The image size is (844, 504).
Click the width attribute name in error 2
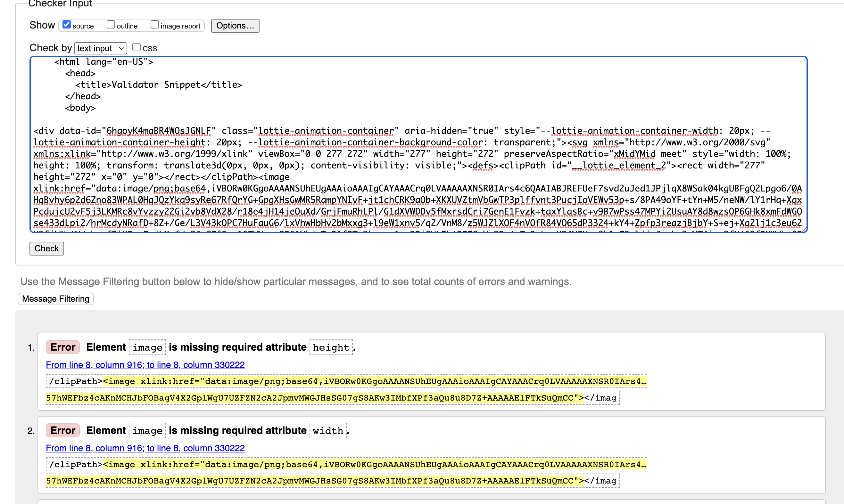pyautogui.click(x=327, y=430)
